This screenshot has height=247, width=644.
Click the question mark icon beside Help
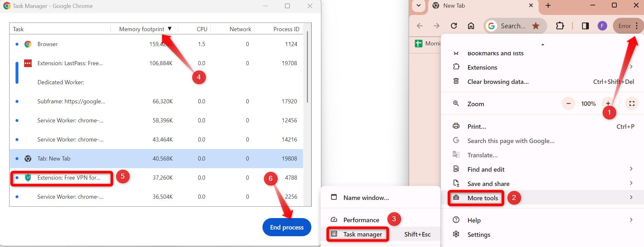point(456,220)
